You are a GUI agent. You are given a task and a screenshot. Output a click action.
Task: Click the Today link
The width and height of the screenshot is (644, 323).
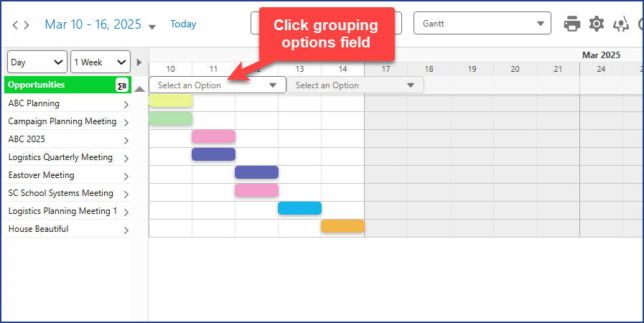pos(183,24)
